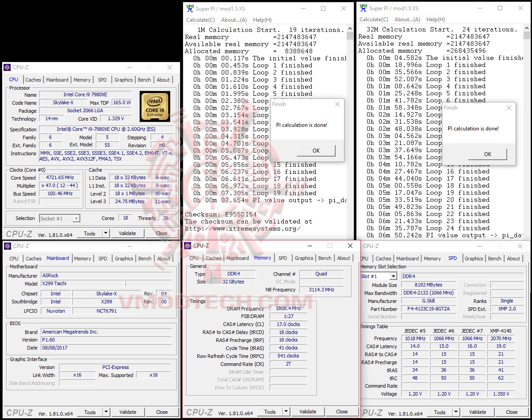
Task: Click Close button in CPU window
Action: [161, 233]
